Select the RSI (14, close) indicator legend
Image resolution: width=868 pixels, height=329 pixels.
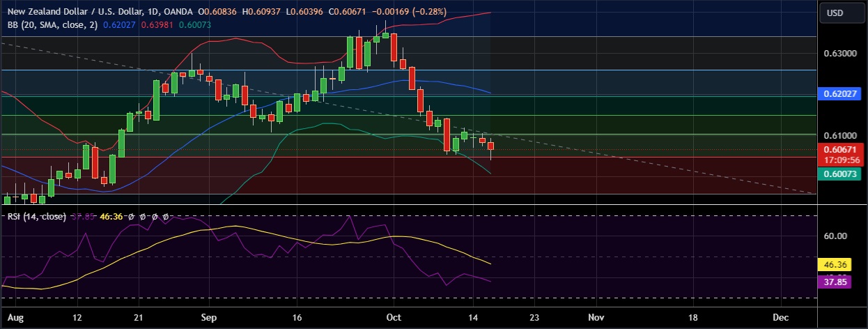click(x=36, y=217)
